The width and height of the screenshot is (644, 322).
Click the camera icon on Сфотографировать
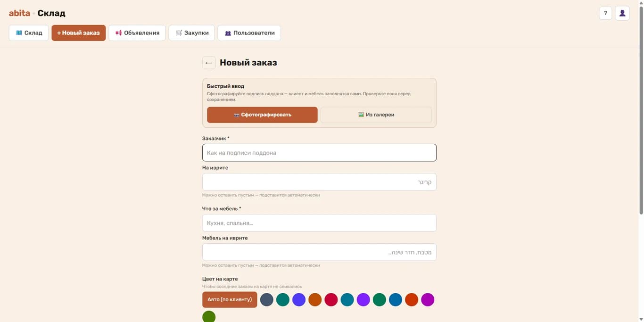click(x=237, y=115)
